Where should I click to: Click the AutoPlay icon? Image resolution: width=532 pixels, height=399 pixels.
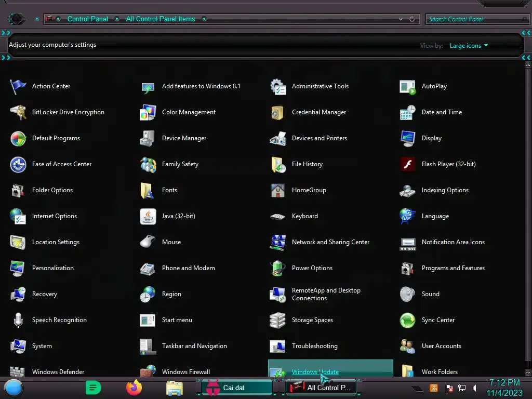click(x=407, y=86)
